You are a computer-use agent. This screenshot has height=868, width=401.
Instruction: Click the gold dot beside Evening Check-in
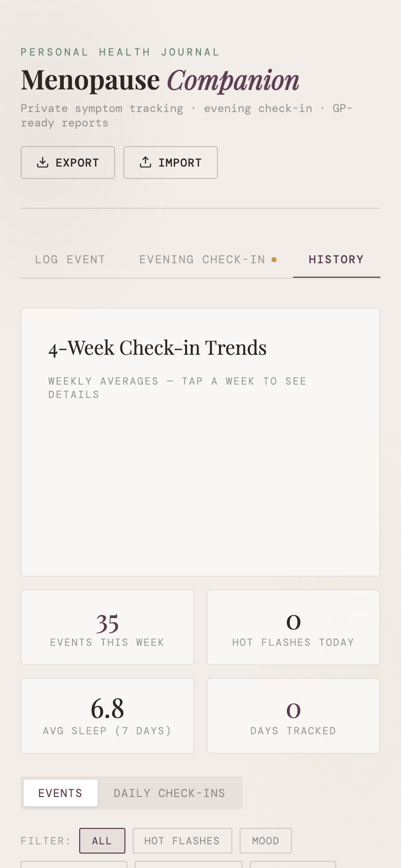click(x=275, y=260)
